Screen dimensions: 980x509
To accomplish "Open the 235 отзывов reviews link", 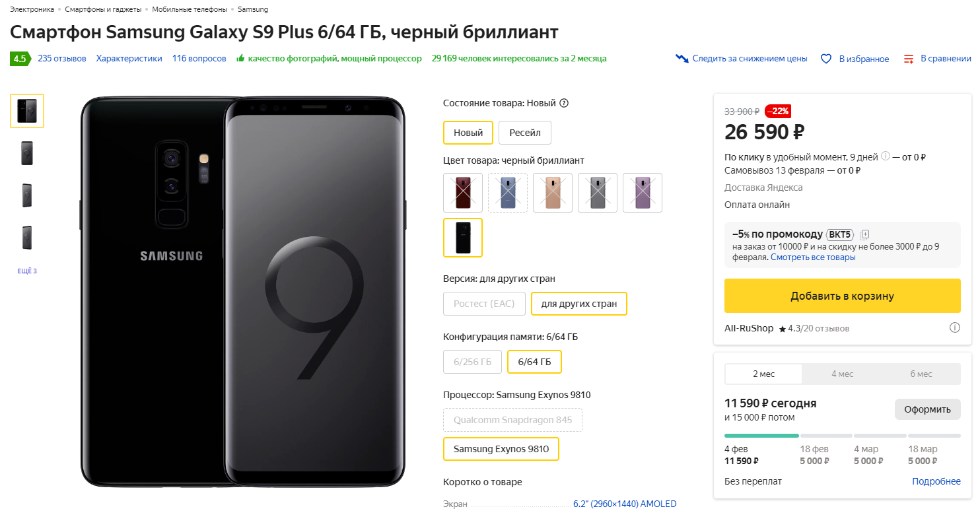I will [62, 59].
